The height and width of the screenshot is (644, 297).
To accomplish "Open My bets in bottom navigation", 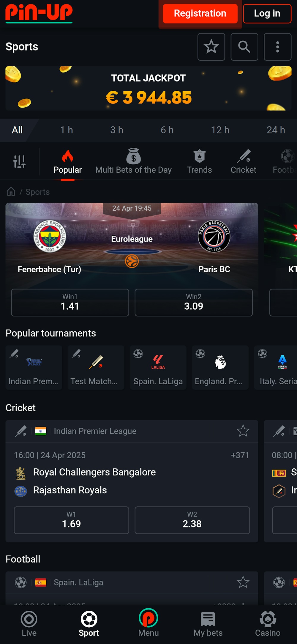I will tap(208, 624).
